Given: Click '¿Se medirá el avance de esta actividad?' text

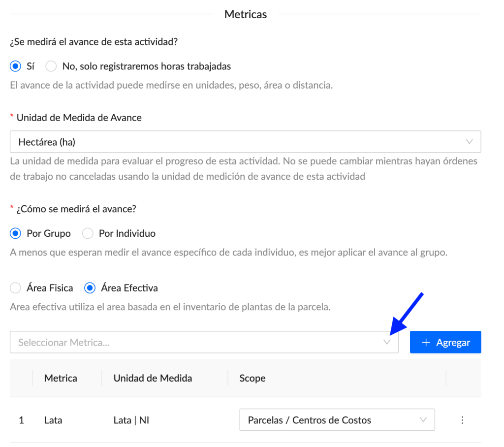Looking at the screenshot, I should point(94,42).
